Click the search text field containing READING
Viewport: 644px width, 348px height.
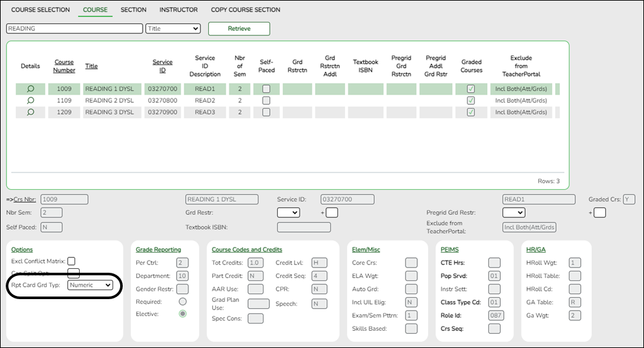tap(74, 29)
